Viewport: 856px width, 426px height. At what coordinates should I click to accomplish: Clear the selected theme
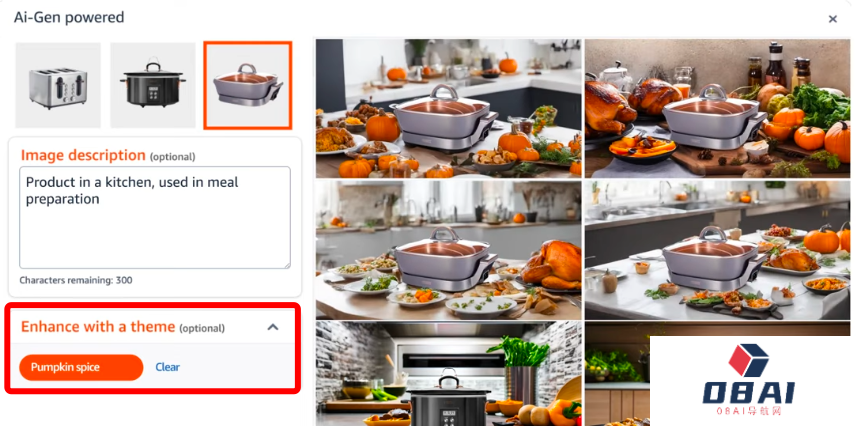pos(167,367)
